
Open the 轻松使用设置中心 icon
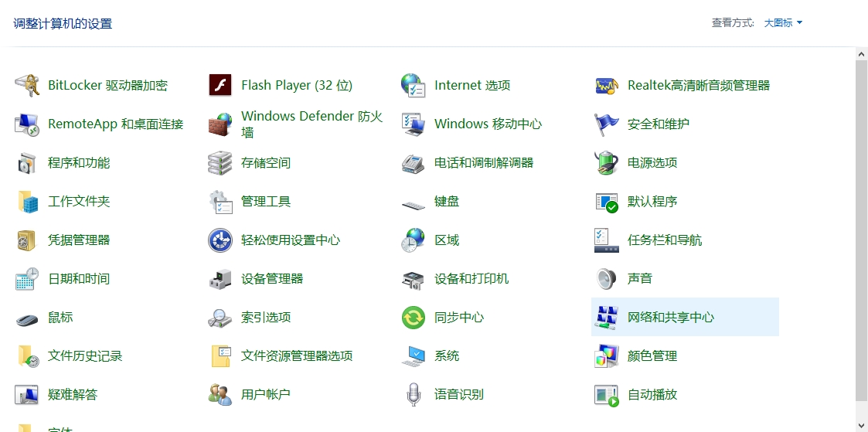click(x=220, y=240)
